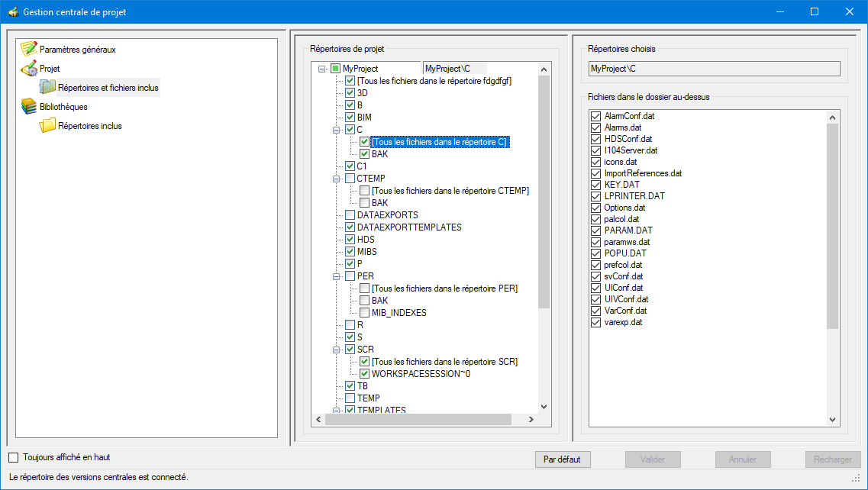Click the resize grip in status bar
Screen dimensions: 868x490
(x=856, y=478)
